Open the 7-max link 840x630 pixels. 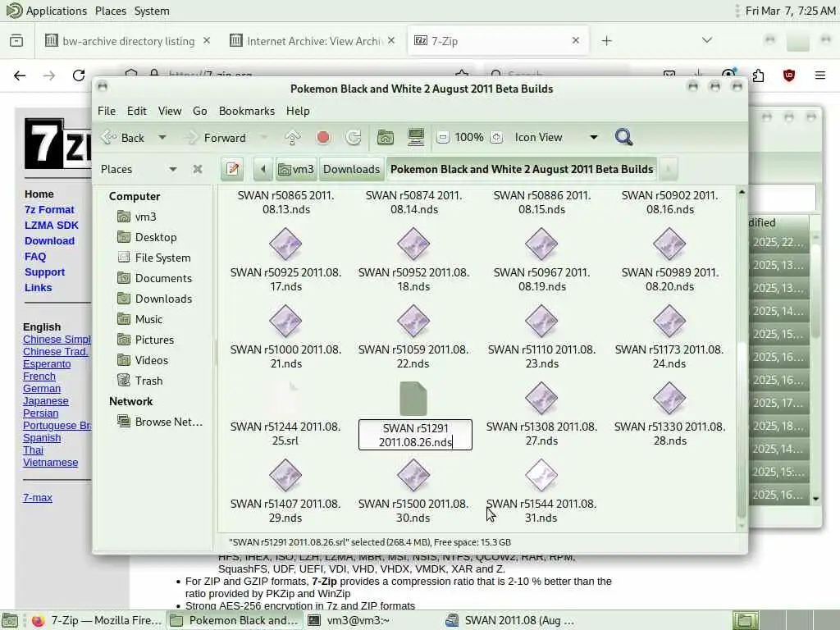point(38,498)
